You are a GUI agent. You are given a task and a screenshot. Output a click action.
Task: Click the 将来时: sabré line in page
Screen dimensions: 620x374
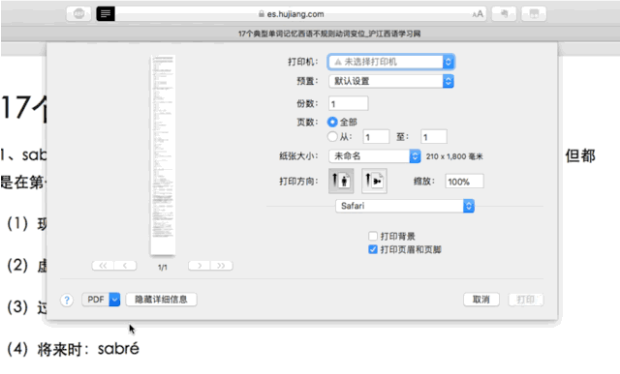(73, 349)
